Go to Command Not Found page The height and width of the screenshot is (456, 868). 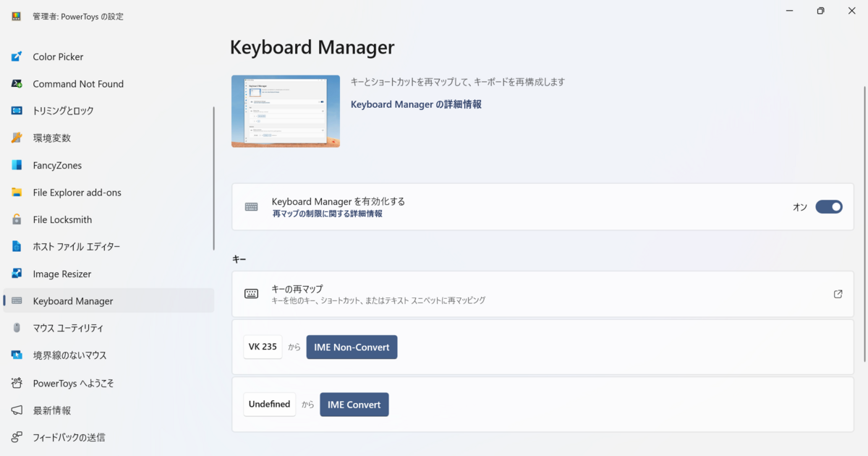click(109, 84)
